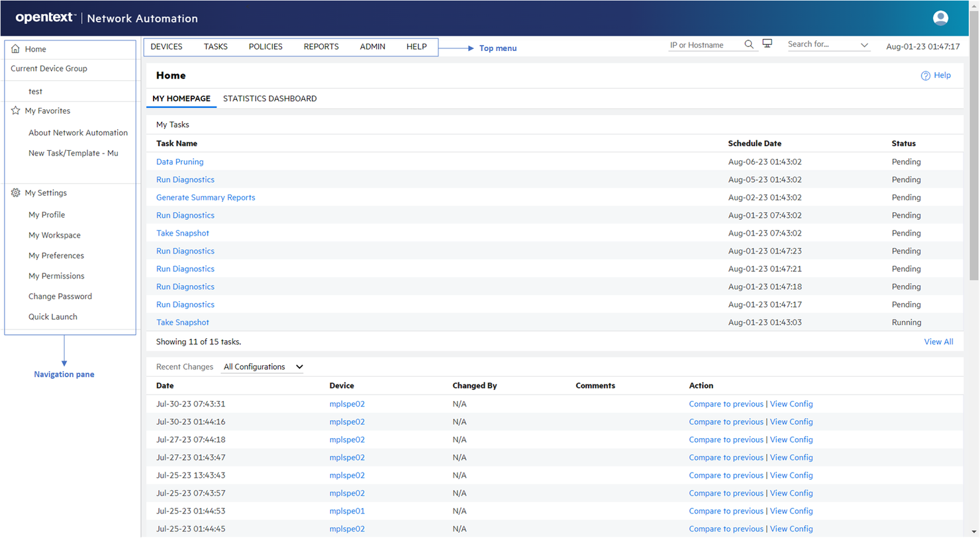The image size is (980, 538).
Task: Click the Schedule Date column header
Action: (754, 144)
